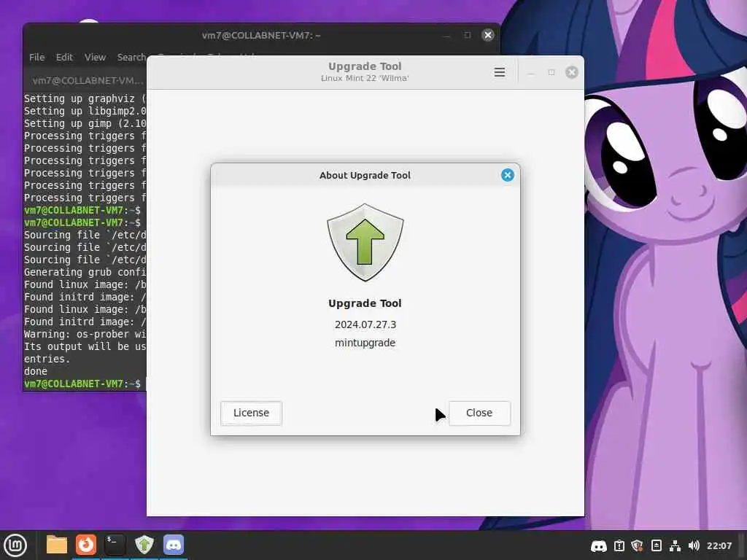Select the vm7@COLLABNET-VM terminal tab
The width and height of the screenshot is (747, 560).
(x=88, y=80)
